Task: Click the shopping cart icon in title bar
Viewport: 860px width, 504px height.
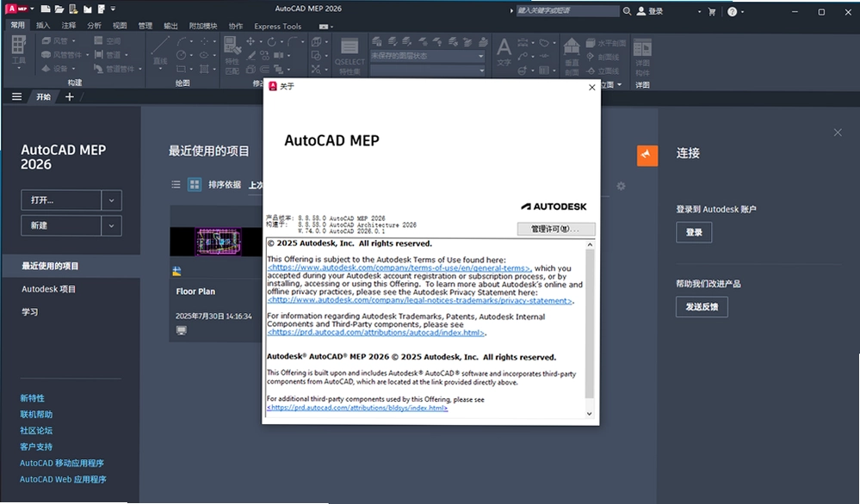Action: click(x=712, y=11)
